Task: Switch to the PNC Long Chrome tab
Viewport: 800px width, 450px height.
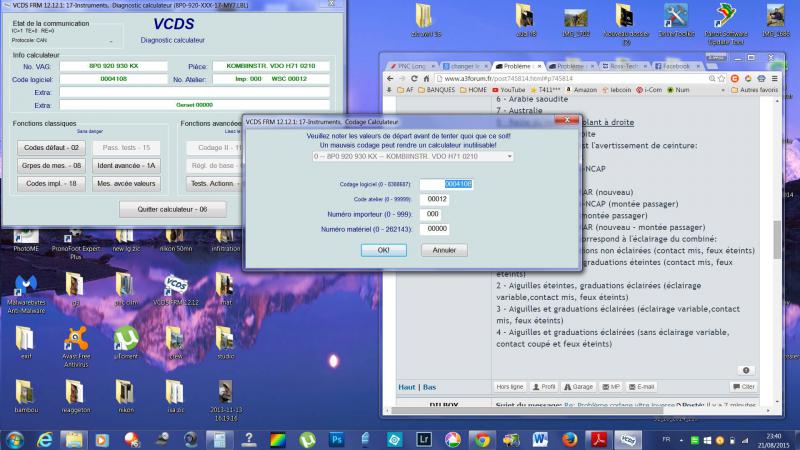Action: point(411,66)
